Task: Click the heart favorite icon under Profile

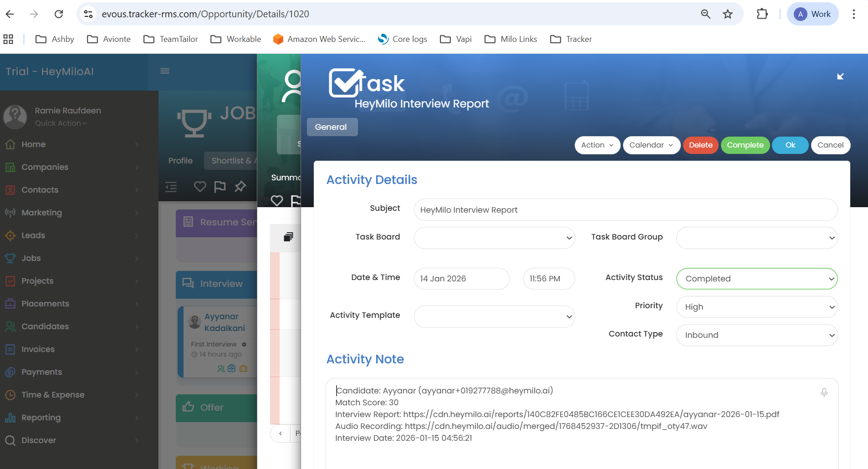Action: click(x=200, y=186)
